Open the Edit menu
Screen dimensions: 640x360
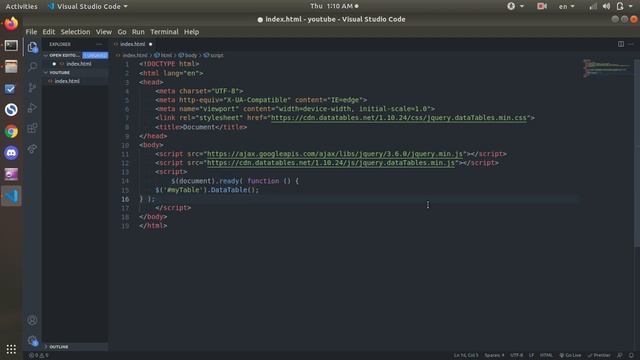pyautogui.click(x=49, y=32)
